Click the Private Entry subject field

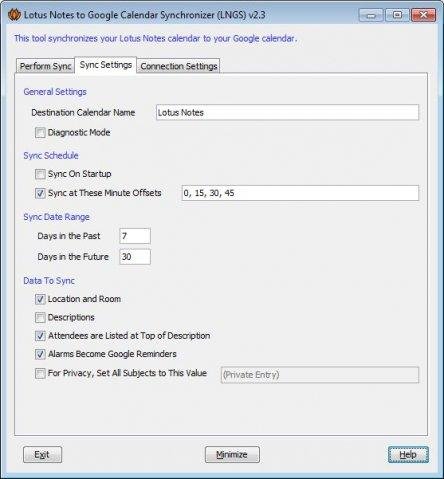click(320, 375)
